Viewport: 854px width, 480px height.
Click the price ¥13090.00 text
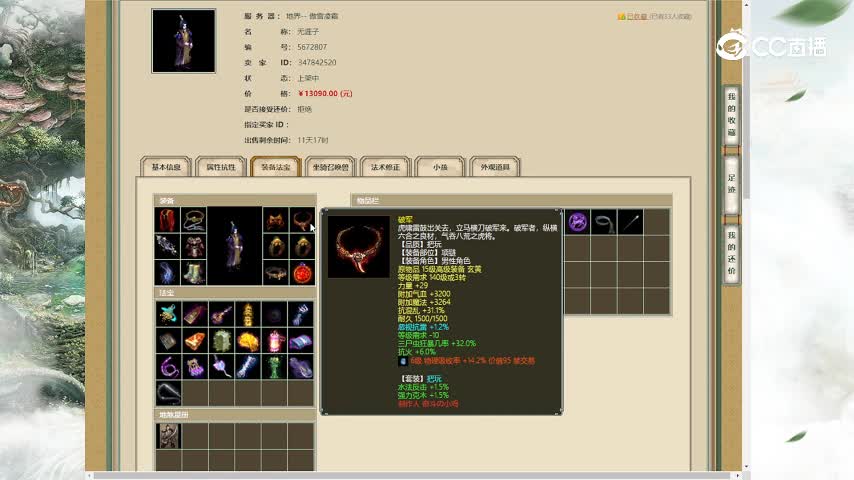coord(325,94)
